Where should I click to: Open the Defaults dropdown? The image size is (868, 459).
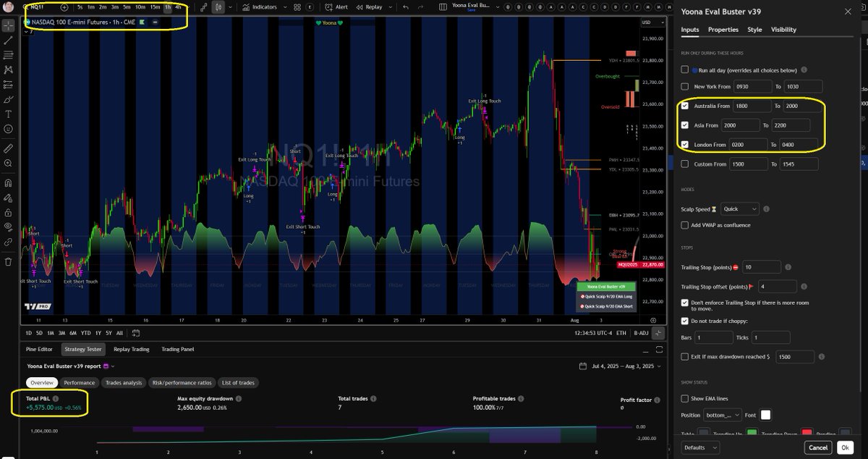coord(699,448)
